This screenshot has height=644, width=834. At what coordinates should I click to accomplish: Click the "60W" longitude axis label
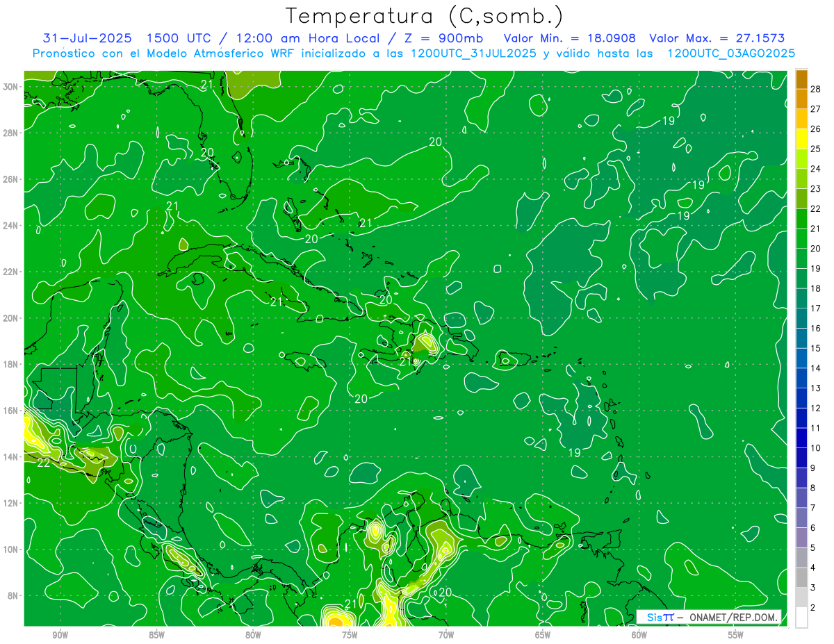pyautogui.click(x=639, y=635)
